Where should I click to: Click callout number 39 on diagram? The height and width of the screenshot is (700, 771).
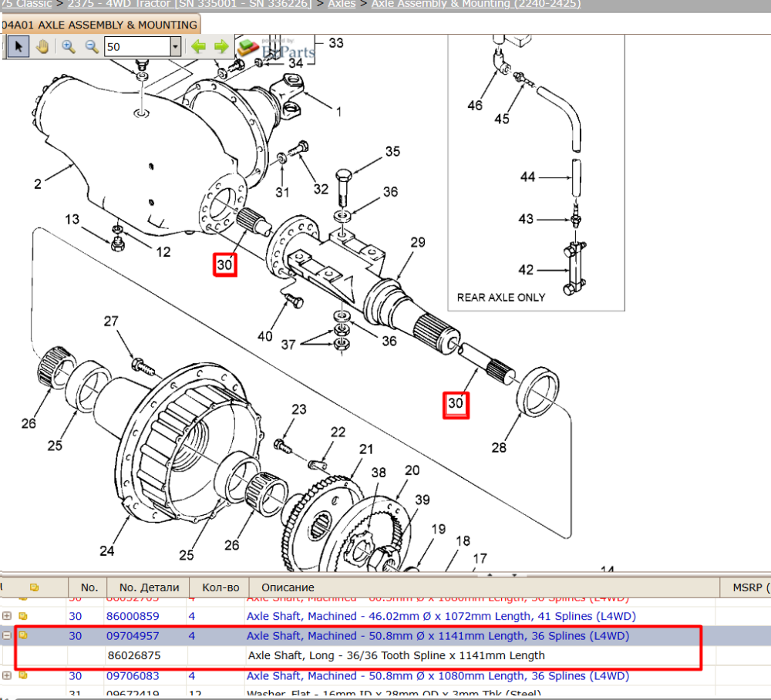(423, 500)
